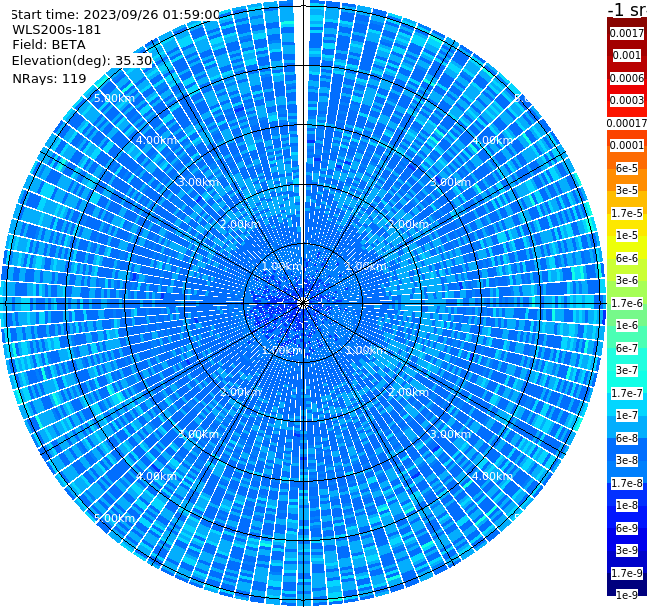Click the Field: BETA label
Screen dimensions: 647x607
pos(49,45)
